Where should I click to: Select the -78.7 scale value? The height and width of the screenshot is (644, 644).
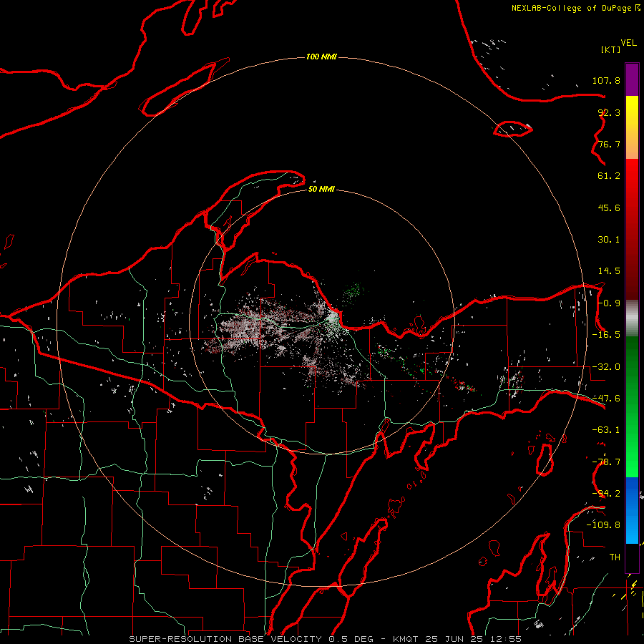[x=606, y=462]
